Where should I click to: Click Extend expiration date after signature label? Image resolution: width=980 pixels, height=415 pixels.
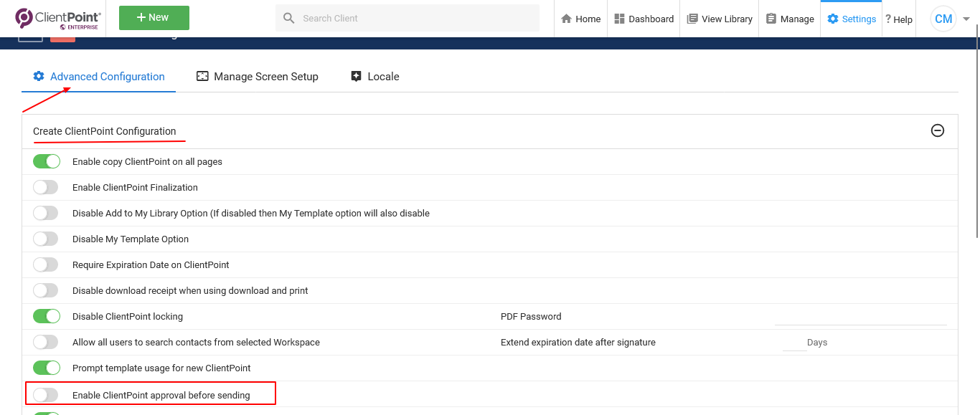[578, 342]
